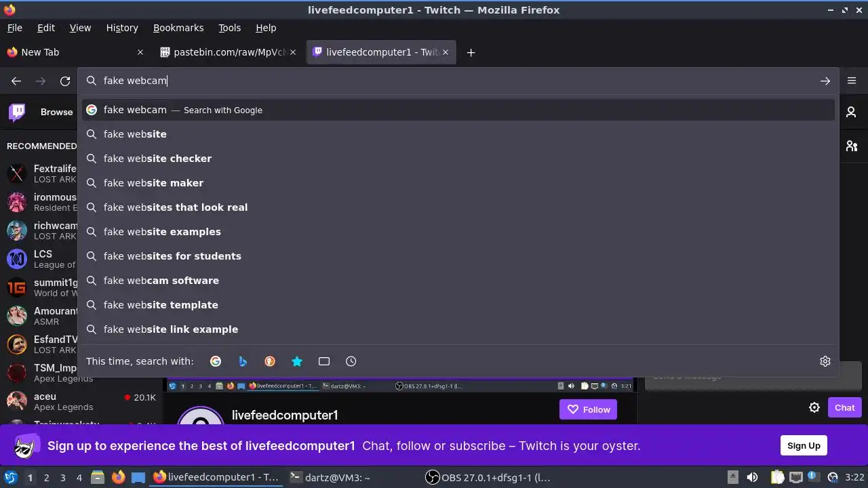Click the Twitch logo
The height and width of the screenshot is (488, 868).
coord(17,112)
